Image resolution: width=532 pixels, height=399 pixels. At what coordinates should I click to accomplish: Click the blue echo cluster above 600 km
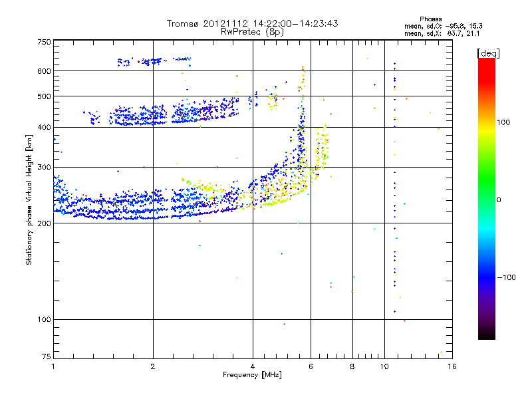point(154,61)
